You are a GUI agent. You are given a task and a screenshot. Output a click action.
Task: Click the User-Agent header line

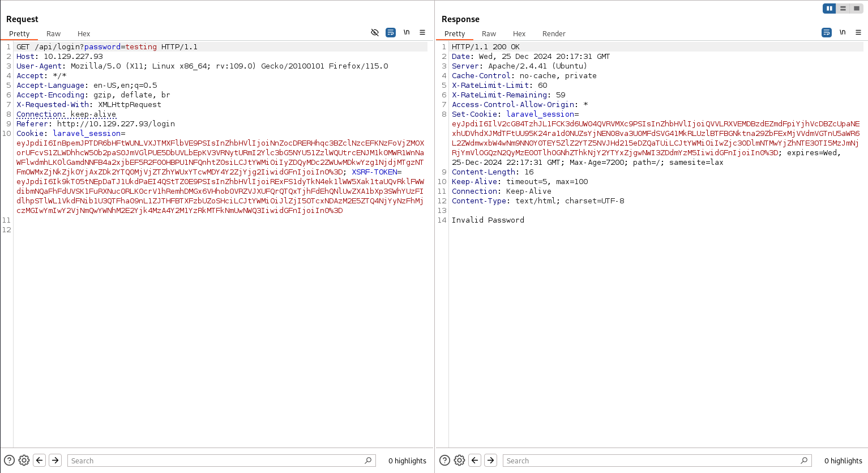202,66
